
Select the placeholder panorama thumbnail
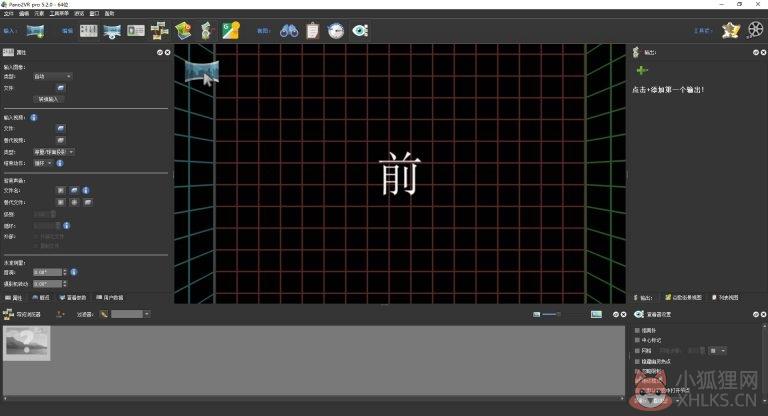(26, 343)
